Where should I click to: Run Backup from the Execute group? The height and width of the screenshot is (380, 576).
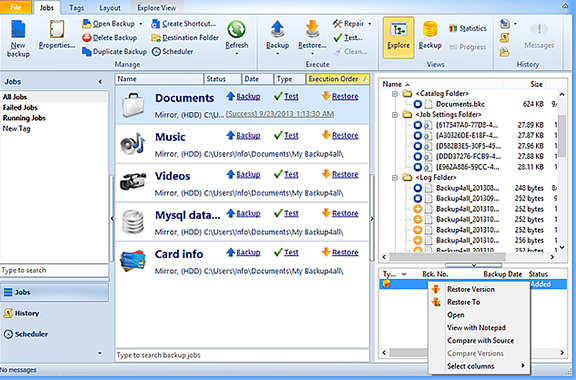[x=277, y=35]
